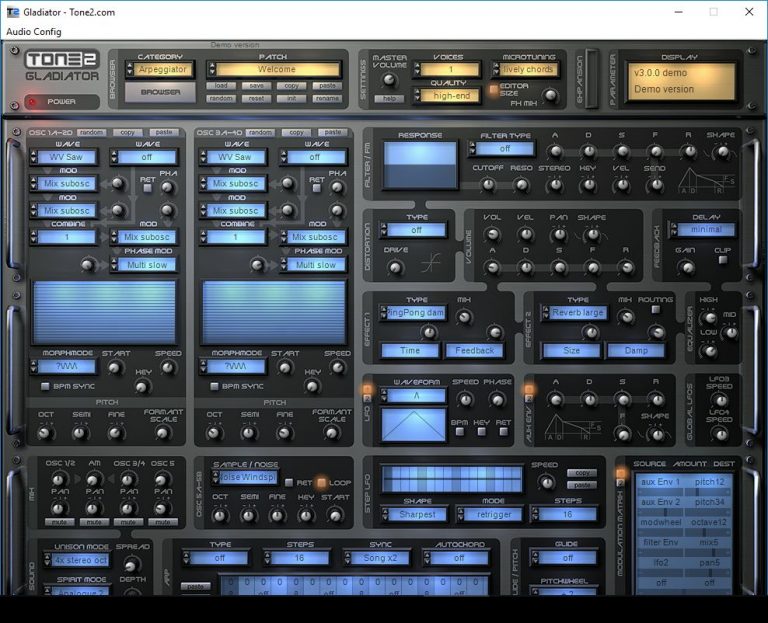Tick the feedback CLIP checkbox
The height and width of the screenshot is (623, 768).
(723, 260)
